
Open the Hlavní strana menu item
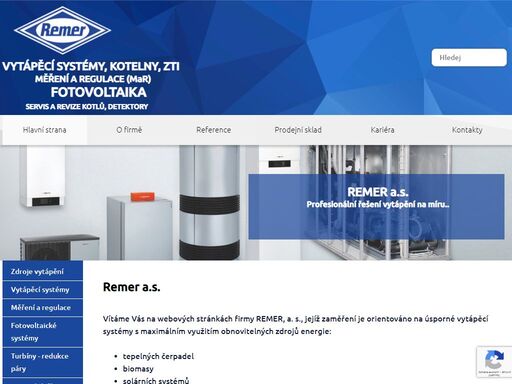45,130
